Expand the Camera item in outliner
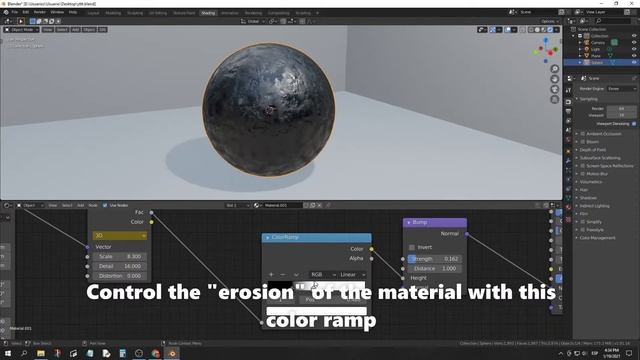Screen dimensions: 640x360 click(580, 42)
